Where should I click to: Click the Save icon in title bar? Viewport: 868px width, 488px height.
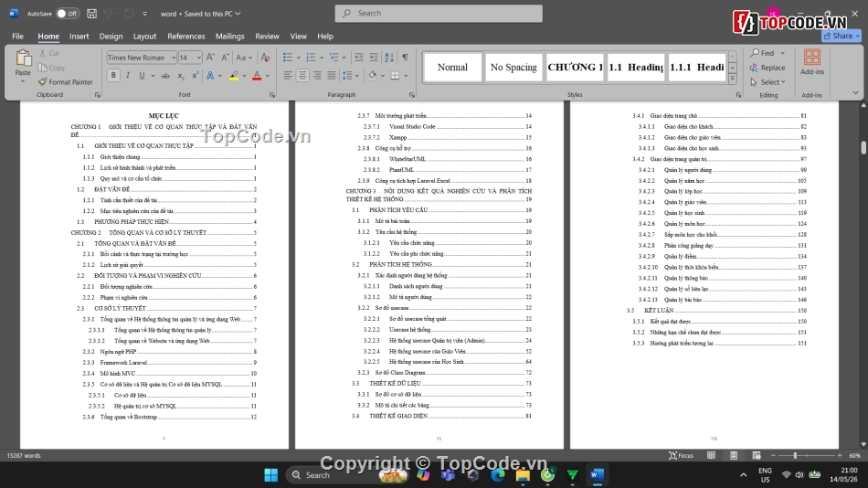click(92, 14)
